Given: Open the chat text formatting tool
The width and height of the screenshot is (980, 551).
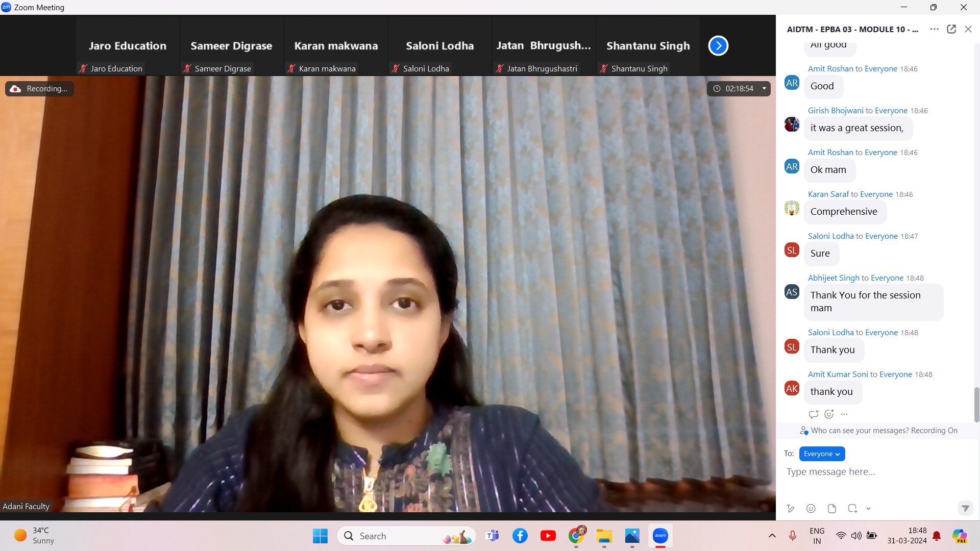Looking at the screenshot, I should (x=791, y=508).
